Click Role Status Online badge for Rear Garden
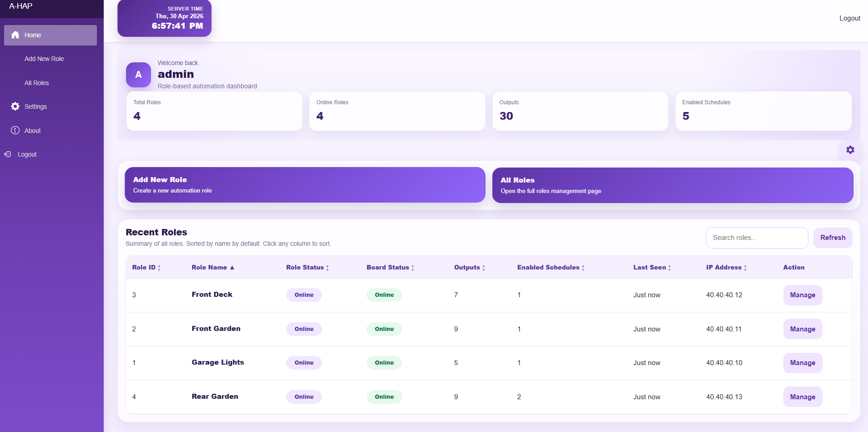The image size is (868, 432). [x=304, y=397]
